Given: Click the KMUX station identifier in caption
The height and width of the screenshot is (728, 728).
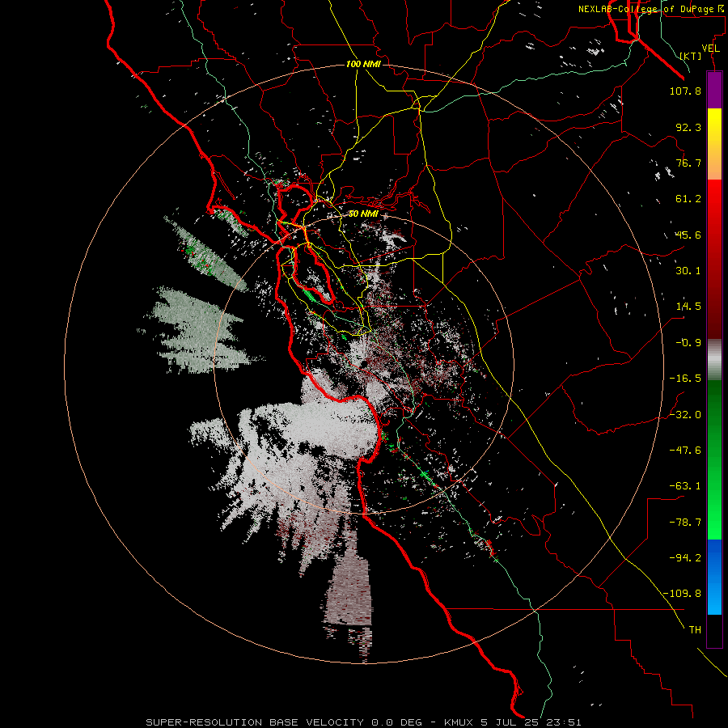Looking at the screenshot, I should click(x=459, y=722).
